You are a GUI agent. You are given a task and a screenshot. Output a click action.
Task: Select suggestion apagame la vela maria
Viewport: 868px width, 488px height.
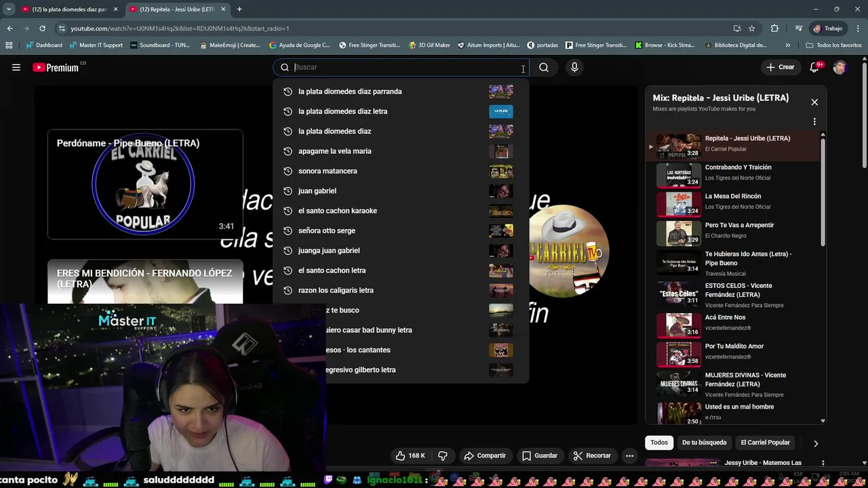coord(400,151)
